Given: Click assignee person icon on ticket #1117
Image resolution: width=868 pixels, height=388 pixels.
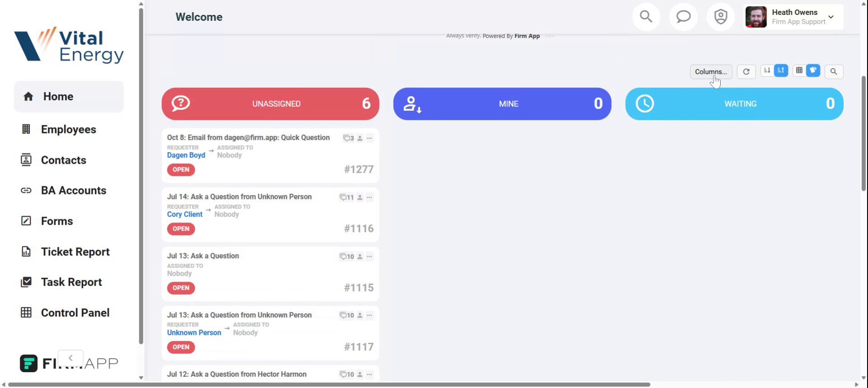Looking at the screenshot, I should coord(360,315).
